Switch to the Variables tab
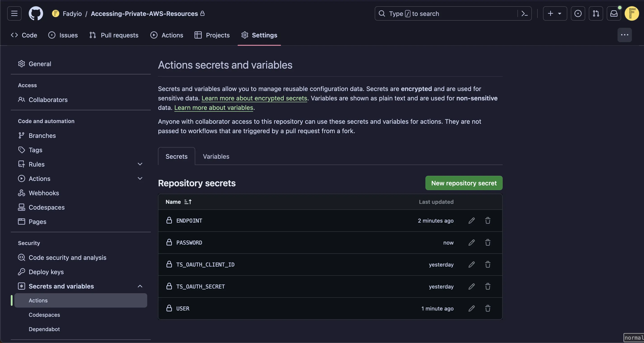Screen dimensions: 644x343 coord(216,156)
